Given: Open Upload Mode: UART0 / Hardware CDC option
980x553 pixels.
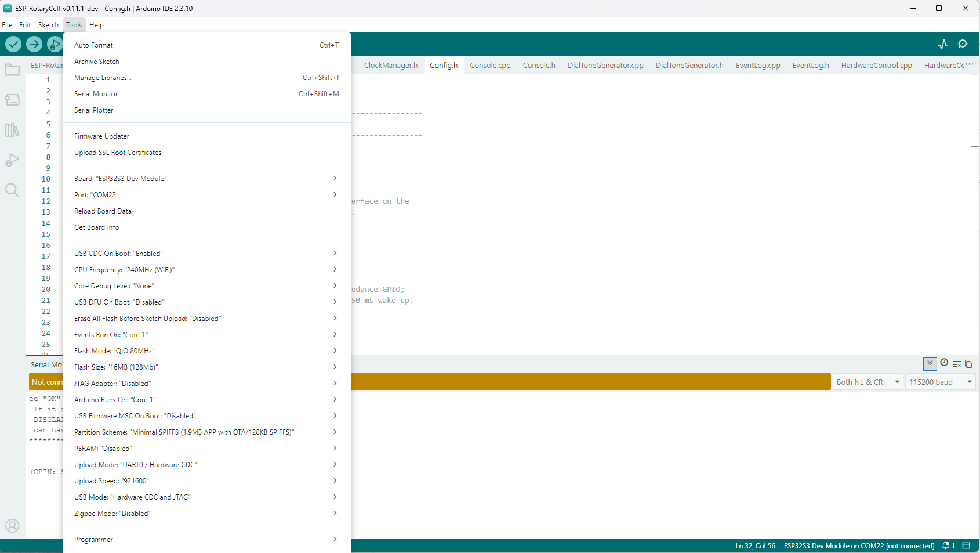Looking at the screenshot, I should click(206, 465).
